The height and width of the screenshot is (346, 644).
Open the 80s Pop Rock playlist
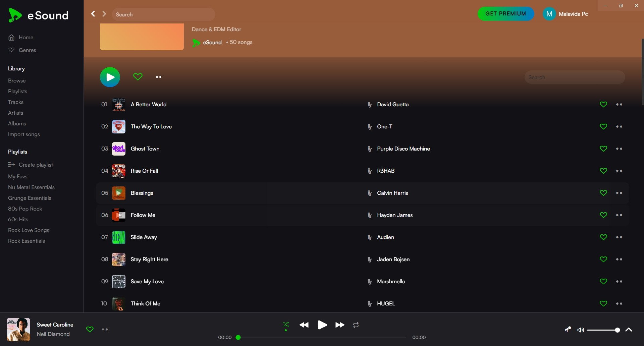click(x=25, y=209)
